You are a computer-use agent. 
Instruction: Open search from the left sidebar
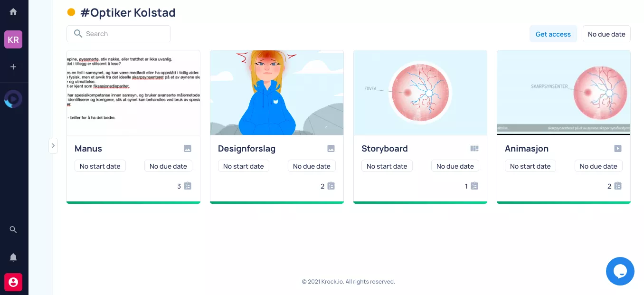tap(13, 229)
